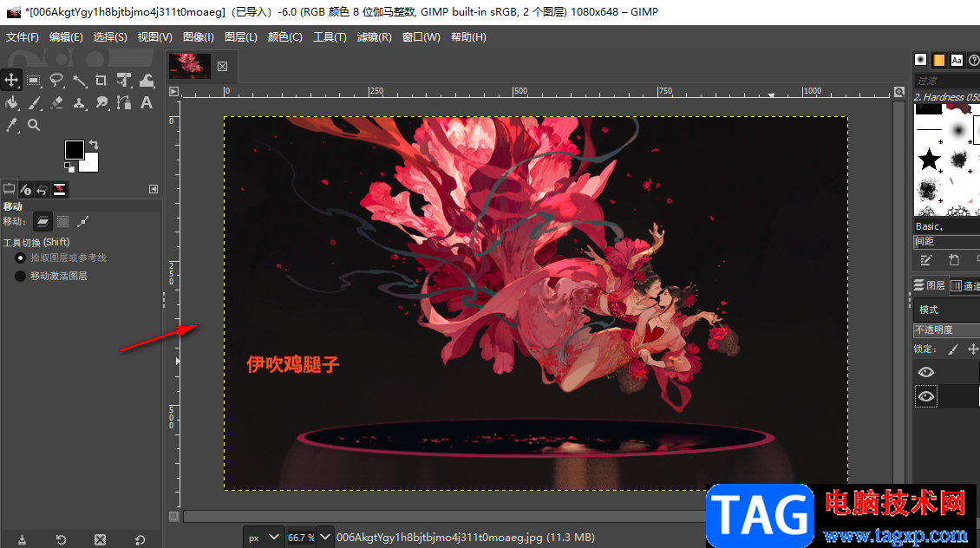Set move mode to Layer
980x548 pixels.
(x=42, y=221)
